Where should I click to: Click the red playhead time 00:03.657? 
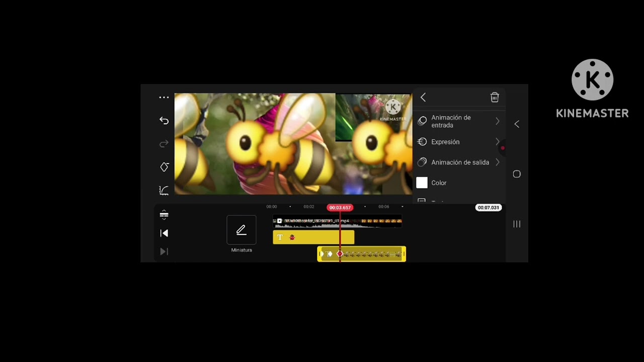340,208
